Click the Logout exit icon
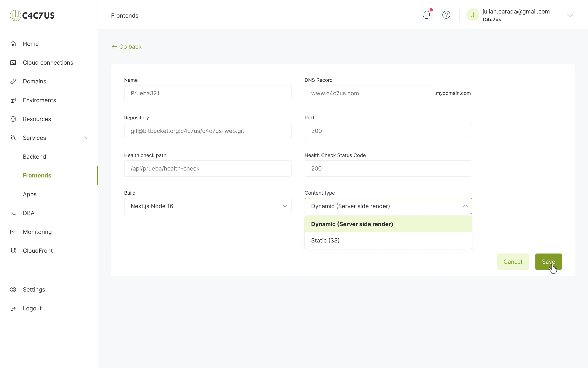 tap(13, 308)
